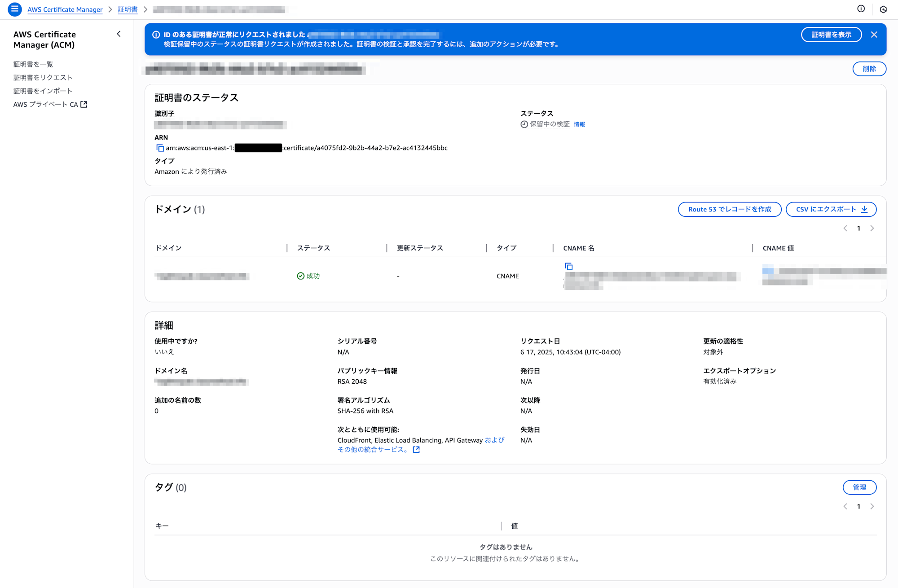Sort by the ドメイン column header
This screenshot has height=588, width=898.
(x=168, y=248)
